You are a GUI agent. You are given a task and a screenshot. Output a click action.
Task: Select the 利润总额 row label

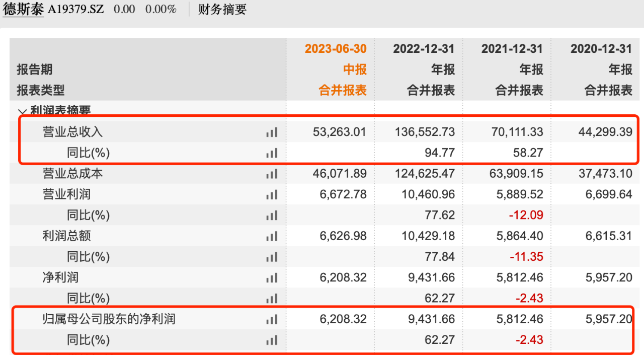point(67,236)
